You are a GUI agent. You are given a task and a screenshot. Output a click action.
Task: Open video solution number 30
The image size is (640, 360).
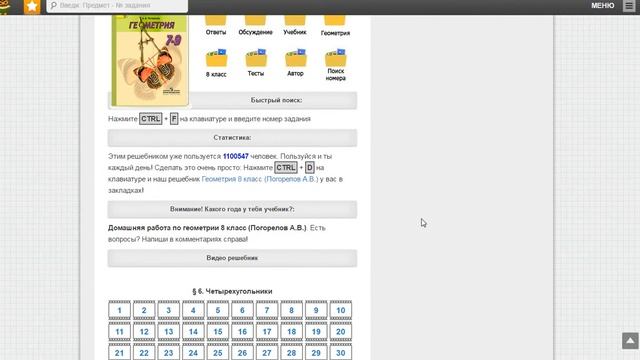[341, 352]
